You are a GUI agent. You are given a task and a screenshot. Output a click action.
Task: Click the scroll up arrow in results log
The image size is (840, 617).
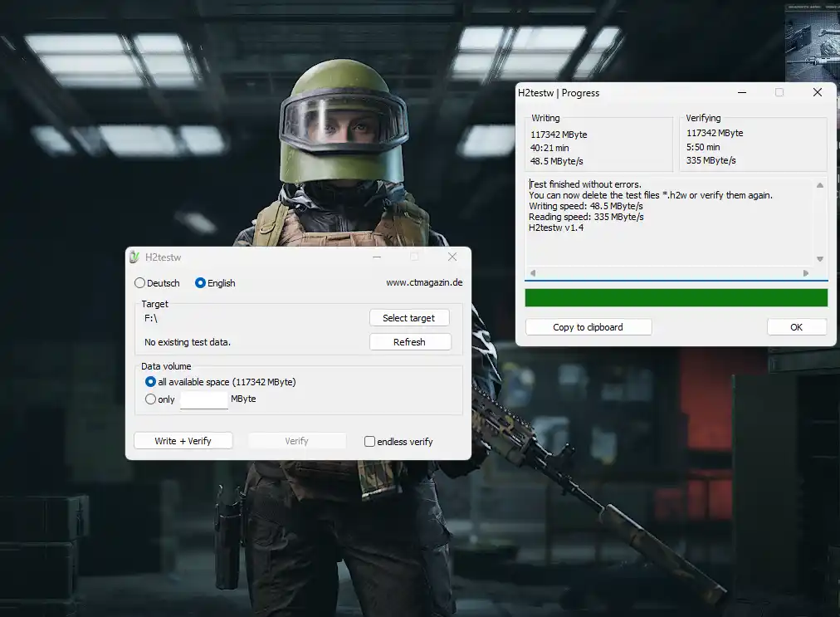[819, 185]
